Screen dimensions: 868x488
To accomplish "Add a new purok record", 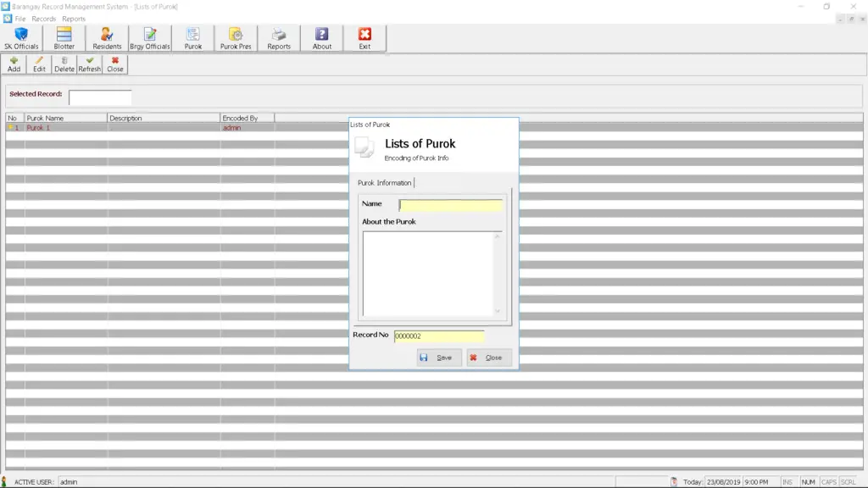I will 13,64.
